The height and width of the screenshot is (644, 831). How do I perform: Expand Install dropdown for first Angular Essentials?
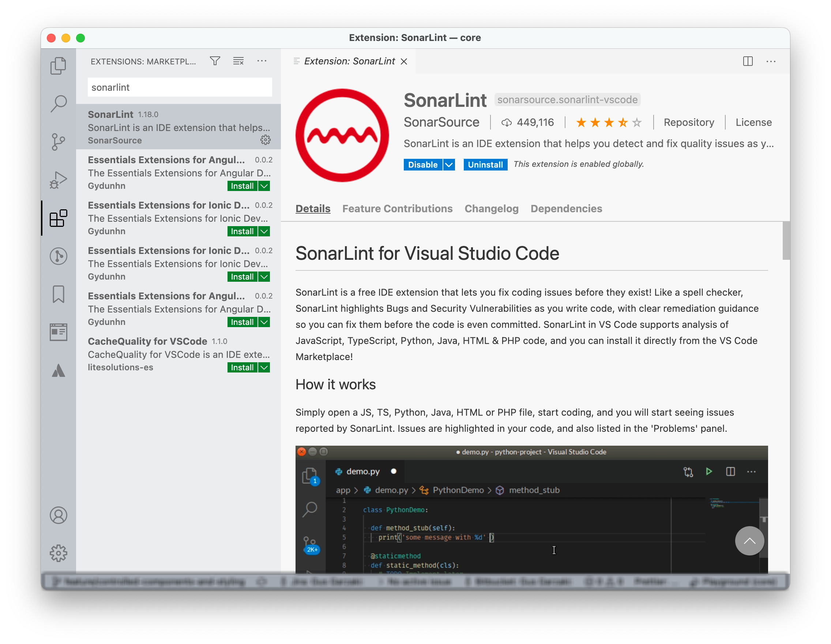click(x=264, y=186)
